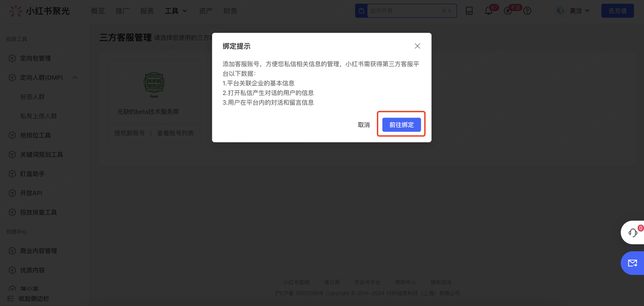Click the icon beside 定向人群(DMP)

coord(12,77)
